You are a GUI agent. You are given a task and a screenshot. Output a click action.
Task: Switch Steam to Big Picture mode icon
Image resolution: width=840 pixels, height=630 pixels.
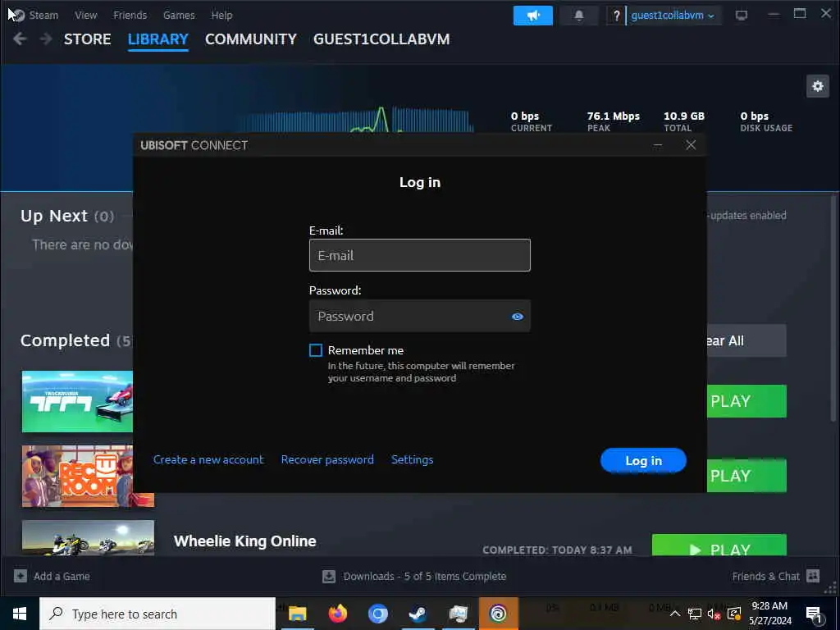pos(741,16)
